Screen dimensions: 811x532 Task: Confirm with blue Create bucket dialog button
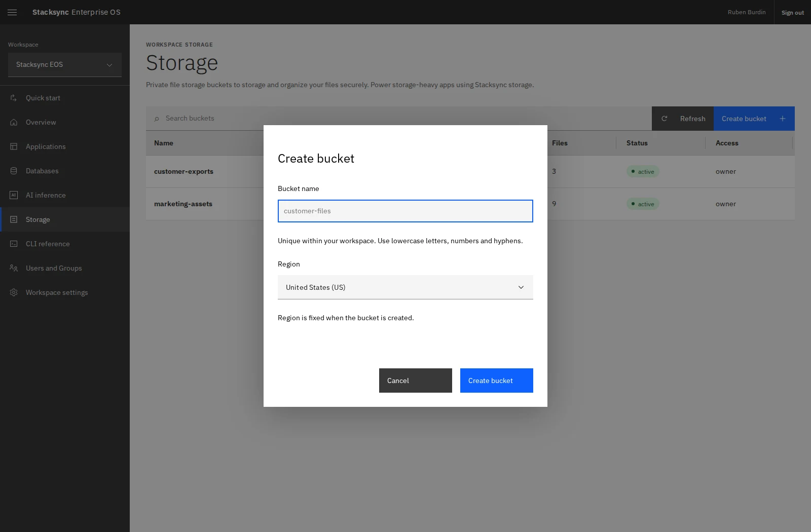pyautogui.click(x=497, y=381)
